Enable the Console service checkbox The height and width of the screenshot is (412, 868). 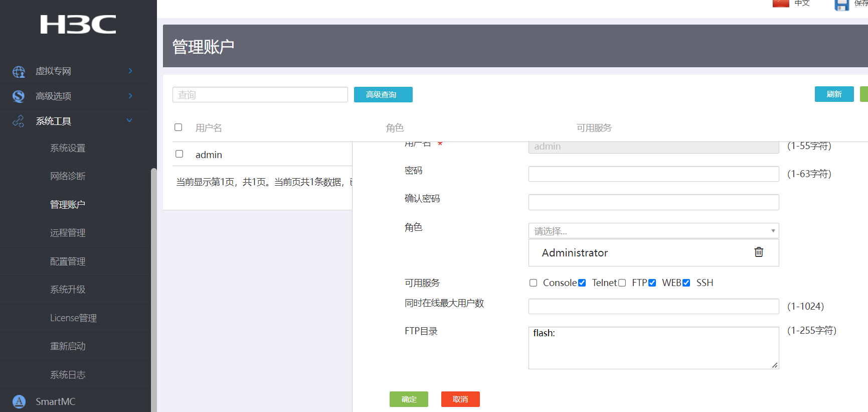coord(533,283)
